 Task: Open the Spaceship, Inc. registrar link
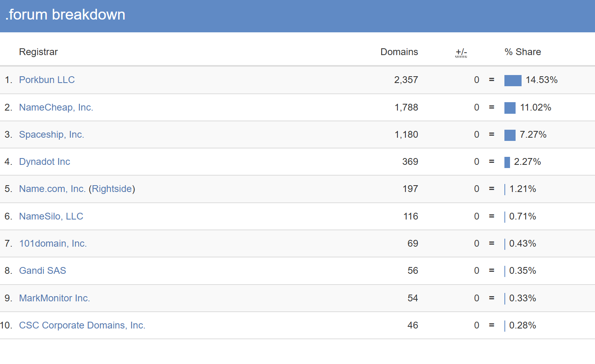pyautogui.click(x=51, y=135)
